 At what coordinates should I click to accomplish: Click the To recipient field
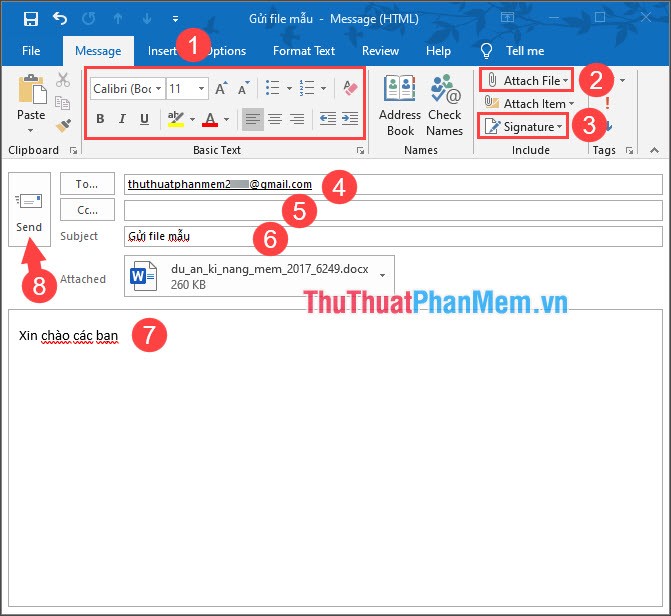(x=393, y=185)
